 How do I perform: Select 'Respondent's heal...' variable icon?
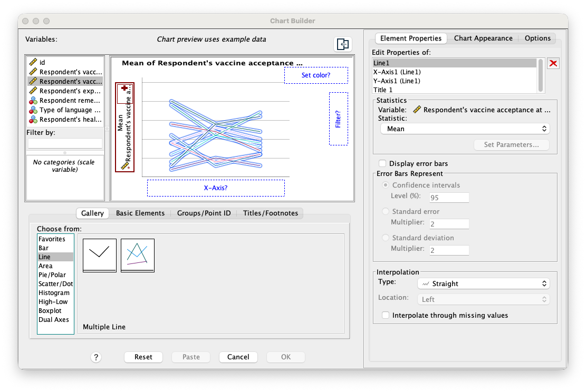coord(33,120)
